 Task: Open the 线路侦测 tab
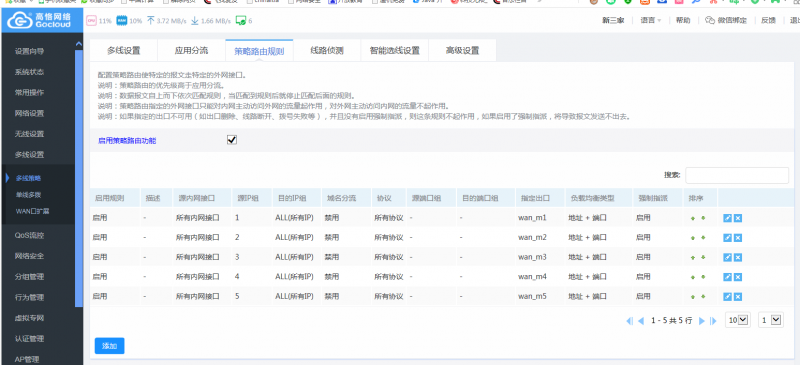(x=327, y=51)
